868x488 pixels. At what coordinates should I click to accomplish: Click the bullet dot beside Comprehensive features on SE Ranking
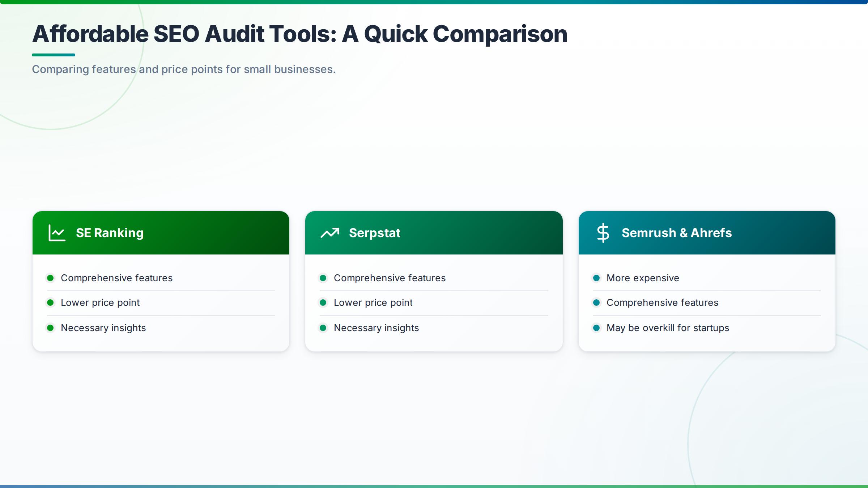tap(50, 278)
